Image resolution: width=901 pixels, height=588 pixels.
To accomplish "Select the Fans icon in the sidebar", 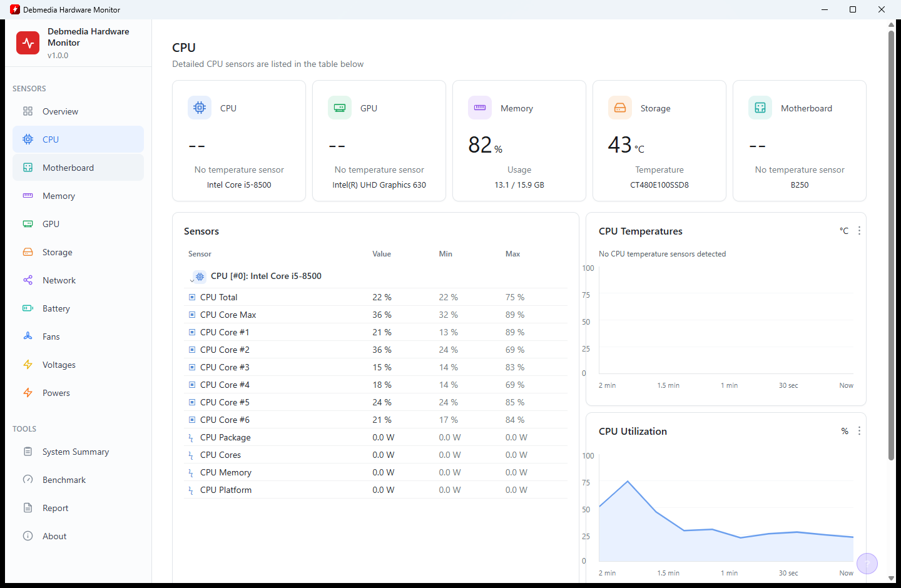I will click(x=28, y=337).
